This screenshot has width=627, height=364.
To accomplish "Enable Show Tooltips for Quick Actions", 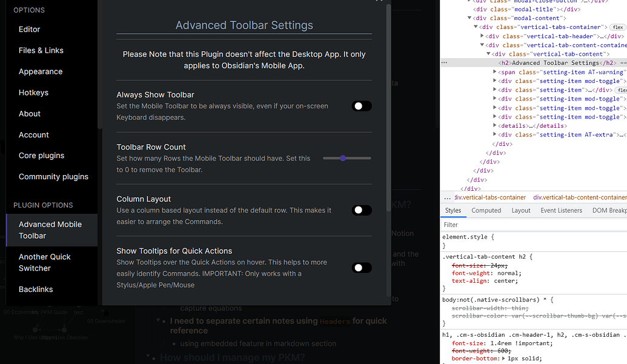I will (362, 268).
